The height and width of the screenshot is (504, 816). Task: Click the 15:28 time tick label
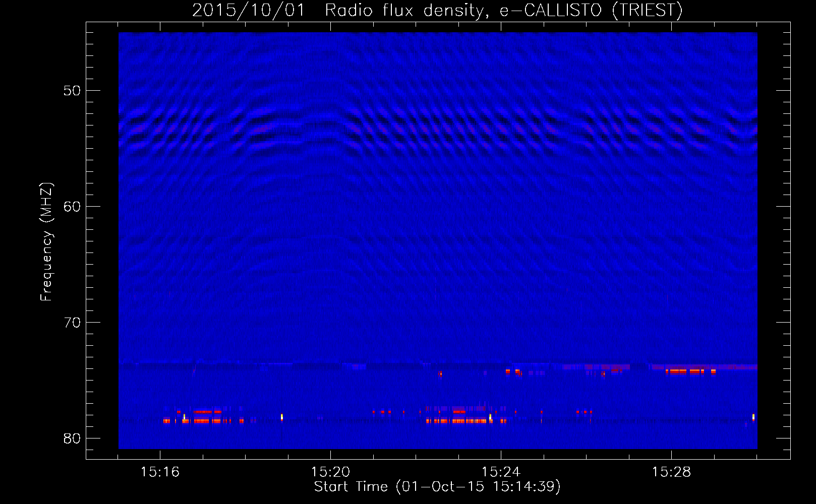tap(671, 472)
